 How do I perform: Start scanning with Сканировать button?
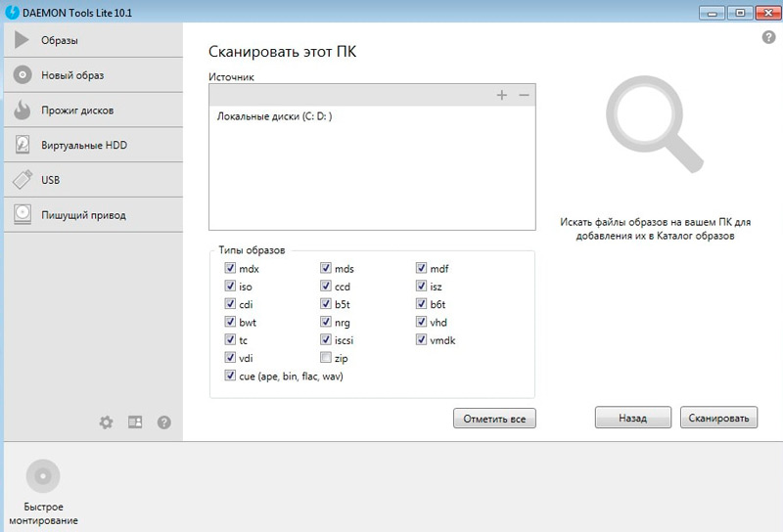pyautogui.click(x=718, y=418)
